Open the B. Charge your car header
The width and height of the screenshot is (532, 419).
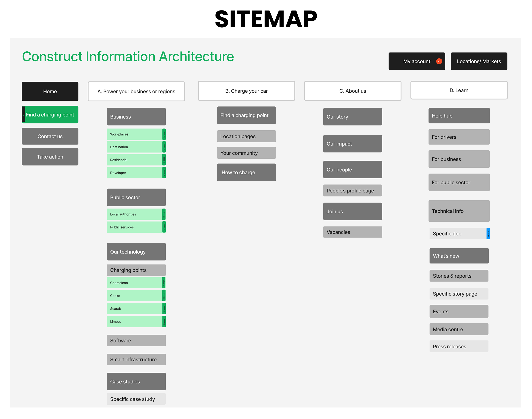tap(246, 91)
